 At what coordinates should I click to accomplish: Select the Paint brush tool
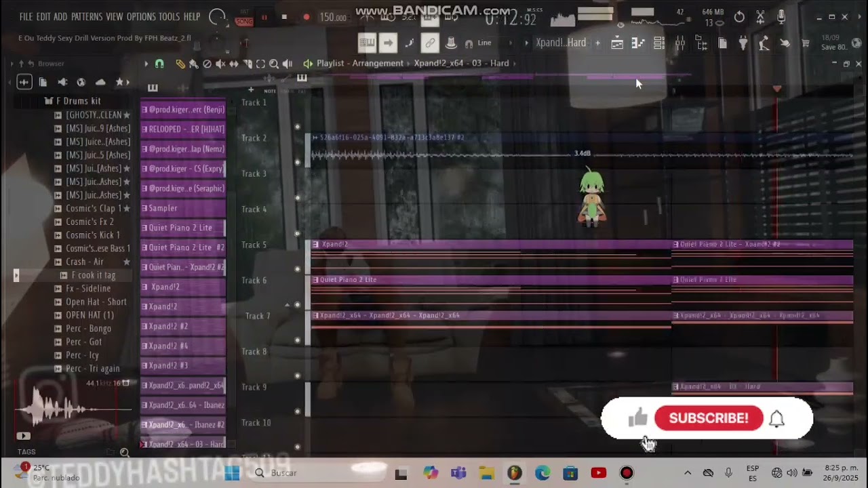[x=193, y=64]
